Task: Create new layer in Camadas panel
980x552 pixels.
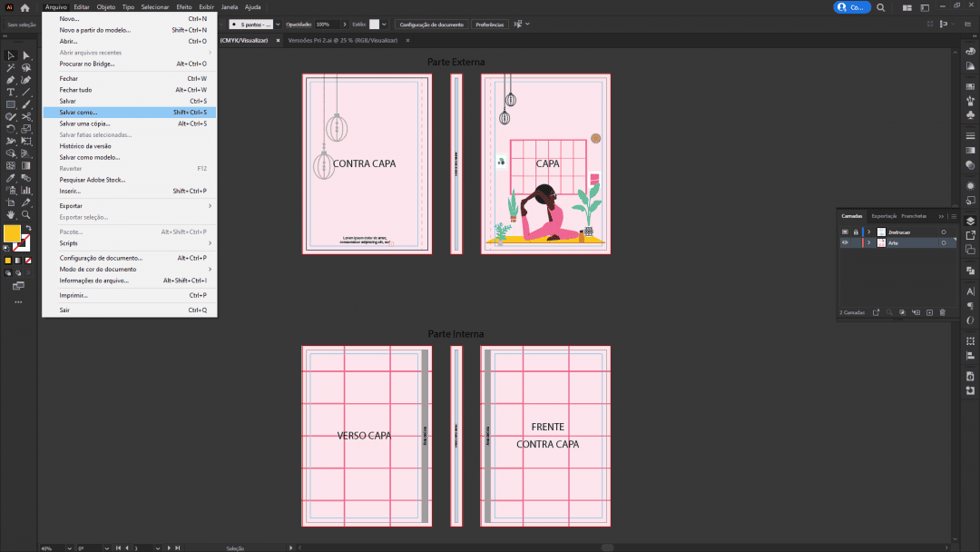Action: coord(929,312)
